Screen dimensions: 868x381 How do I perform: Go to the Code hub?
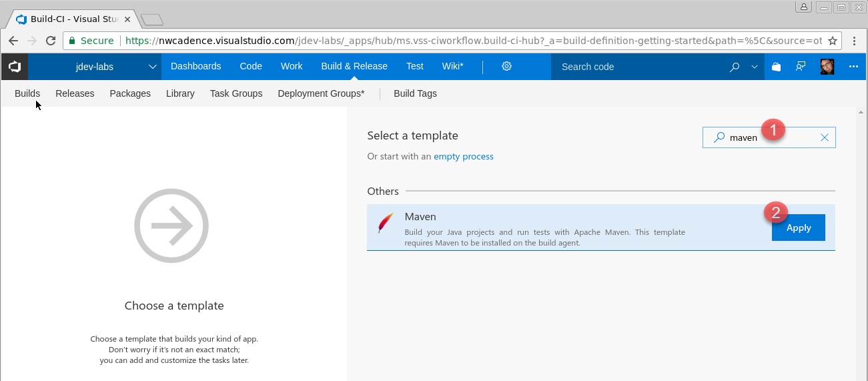tap(251, 66)
